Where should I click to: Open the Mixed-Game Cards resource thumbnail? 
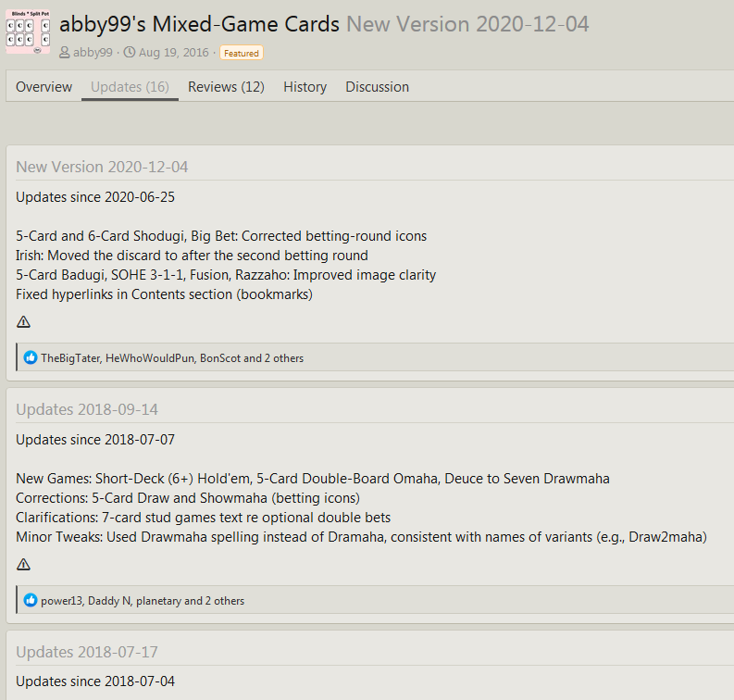coord(28,31)
